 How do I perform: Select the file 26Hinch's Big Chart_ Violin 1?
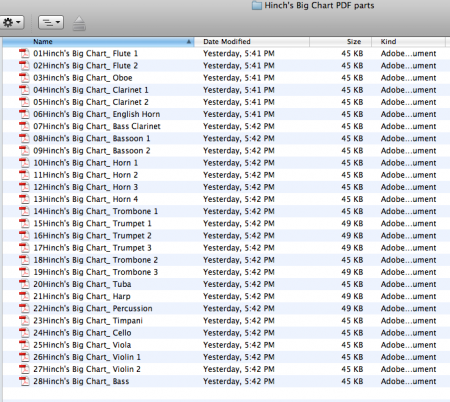[87, 357]
